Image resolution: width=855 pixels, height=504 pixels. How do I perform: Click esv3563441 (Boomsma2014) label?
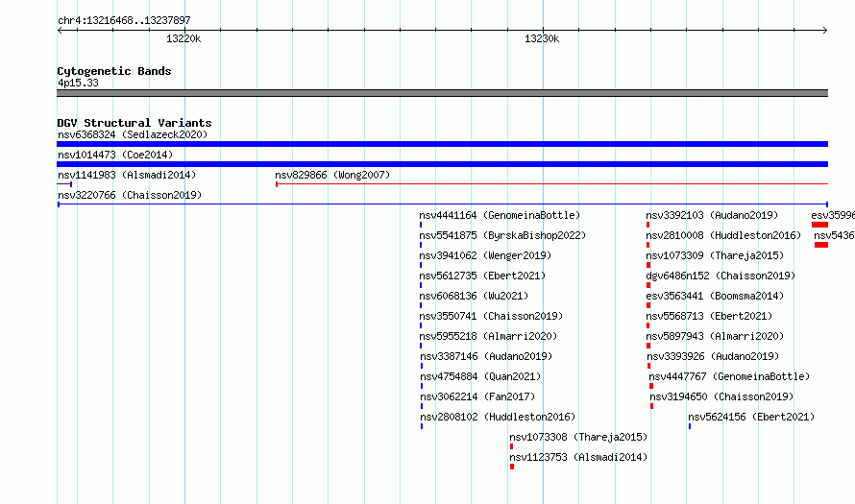(x=715, y=296)
